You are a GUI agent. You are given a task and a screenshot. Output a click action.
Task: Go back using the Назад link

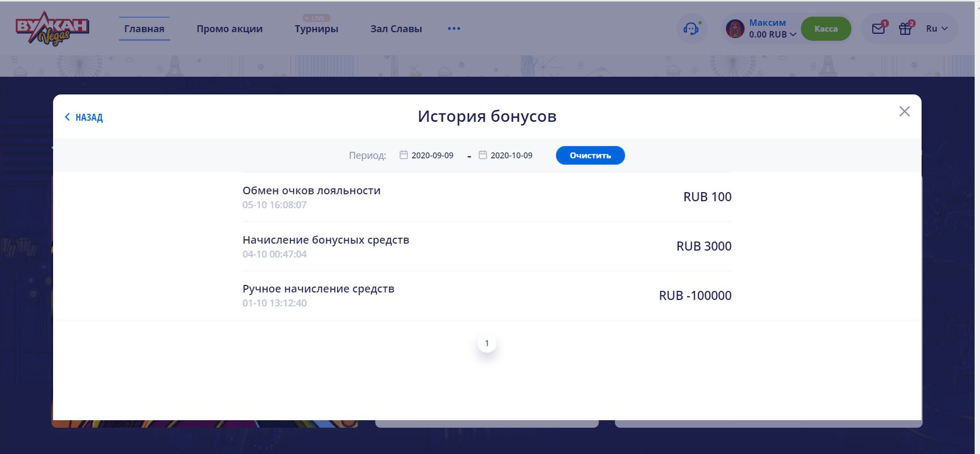[84, 118]
